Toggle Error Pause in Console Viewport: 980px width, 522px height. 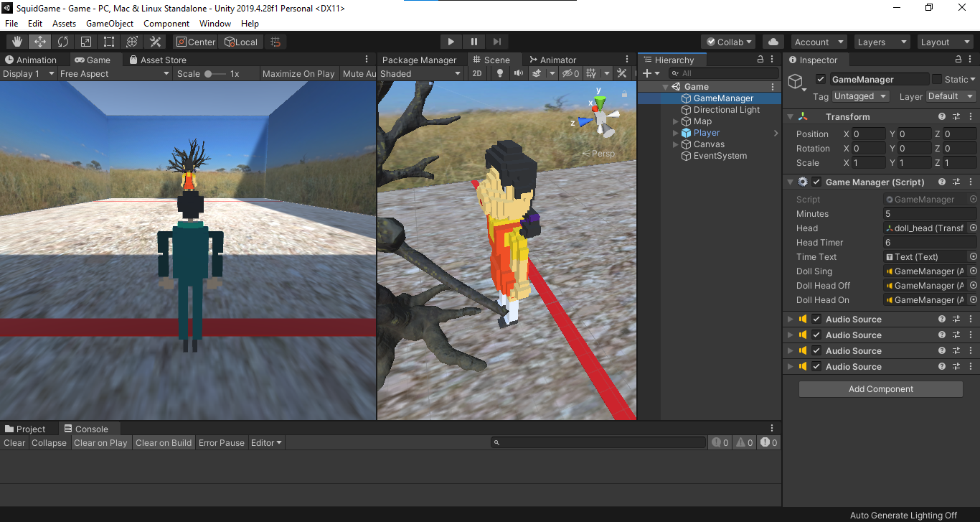tap(222, 442)
